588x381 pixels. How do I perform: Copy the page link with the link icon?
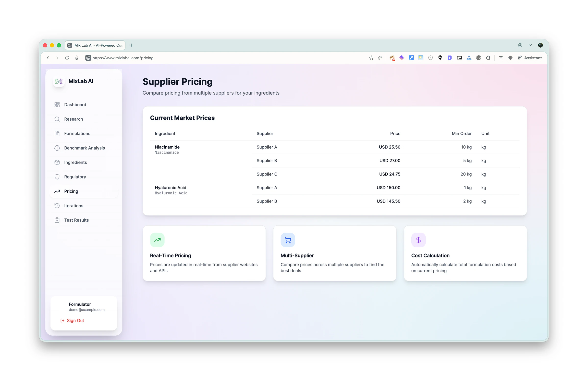(x=380, y=58)
